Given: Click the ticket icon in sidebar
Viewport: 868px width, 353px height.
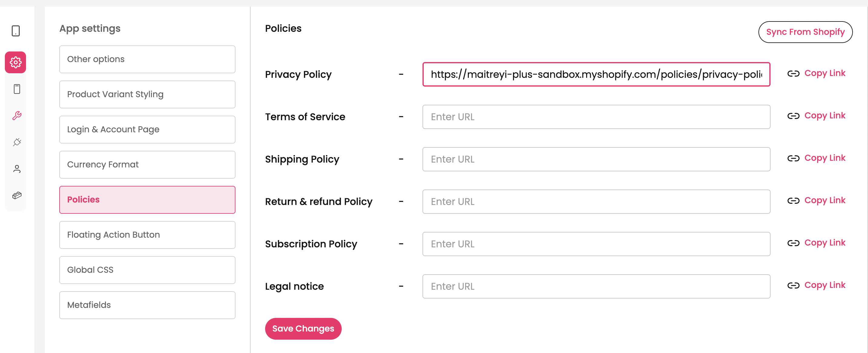Looking at the screenshot, I should (x=17, y=195).
